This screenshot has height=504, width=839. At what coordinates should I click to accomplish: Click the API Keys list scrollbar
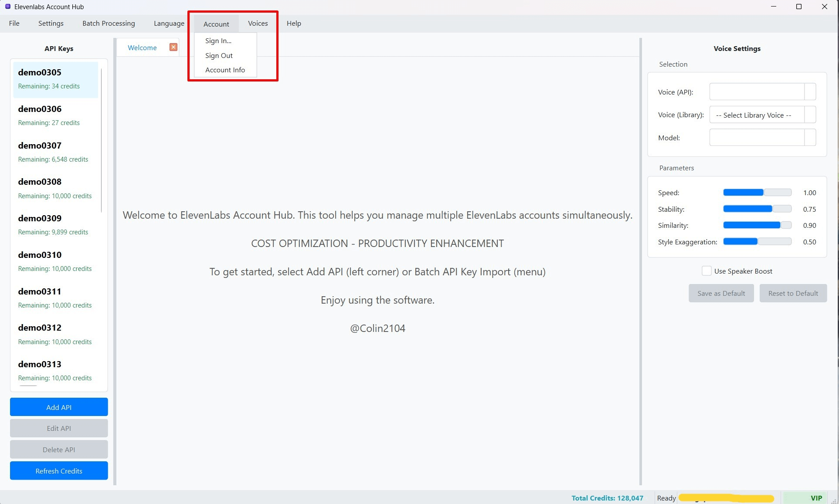(102, 140)
